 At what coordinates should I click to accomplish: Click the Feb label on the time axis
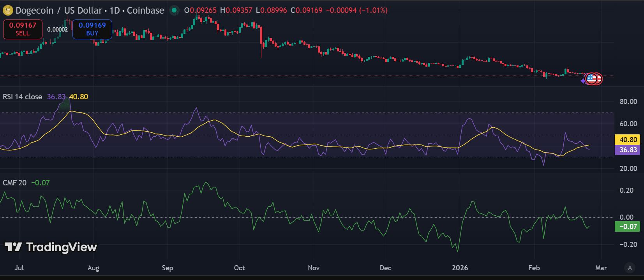coord(534,268)
